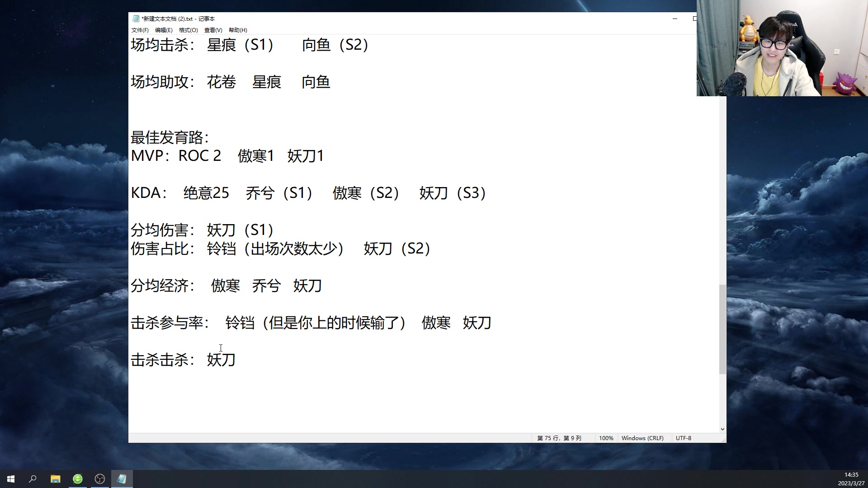The width and height of the screenshot is (868, 488).
Task: Click the Notepad document icon in title bar
Action: 136,19
